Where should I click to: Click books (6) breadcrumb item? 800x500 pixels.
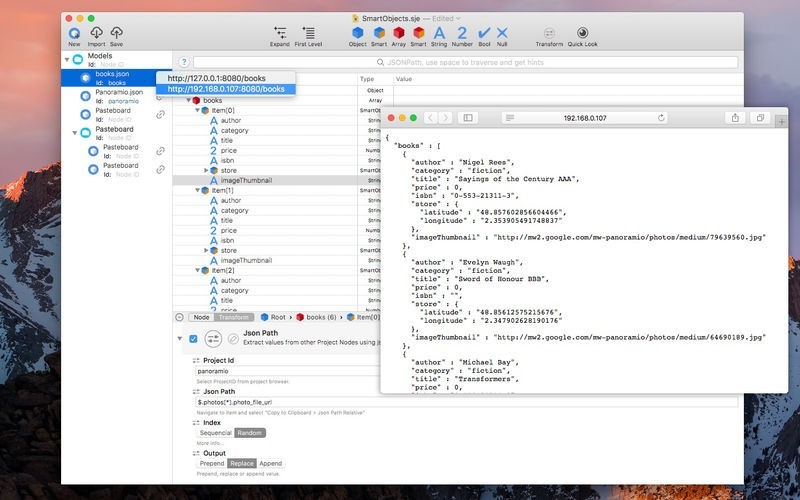click(316, 317)
